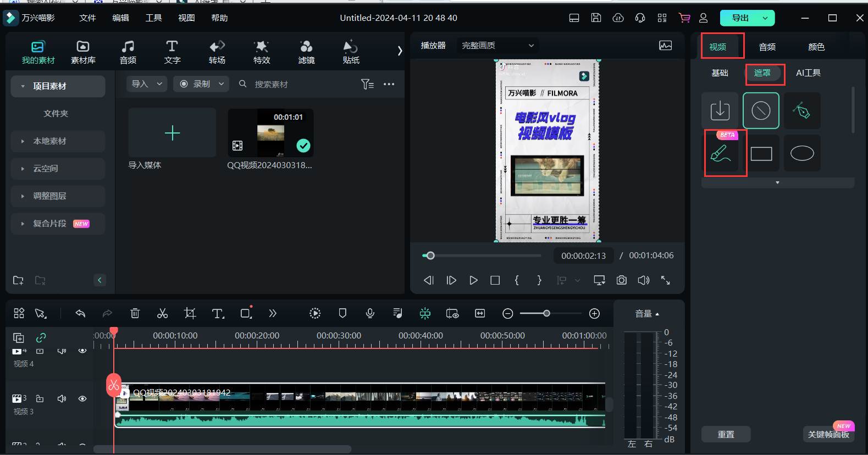
Task: Lock the 视频 3 track
Action: point(40,398)
